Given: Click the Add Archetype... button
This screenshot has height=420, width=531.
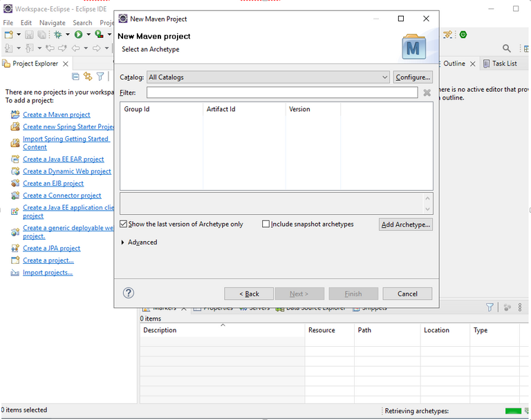Looking at the screenshot, I should tap(406, 225).
